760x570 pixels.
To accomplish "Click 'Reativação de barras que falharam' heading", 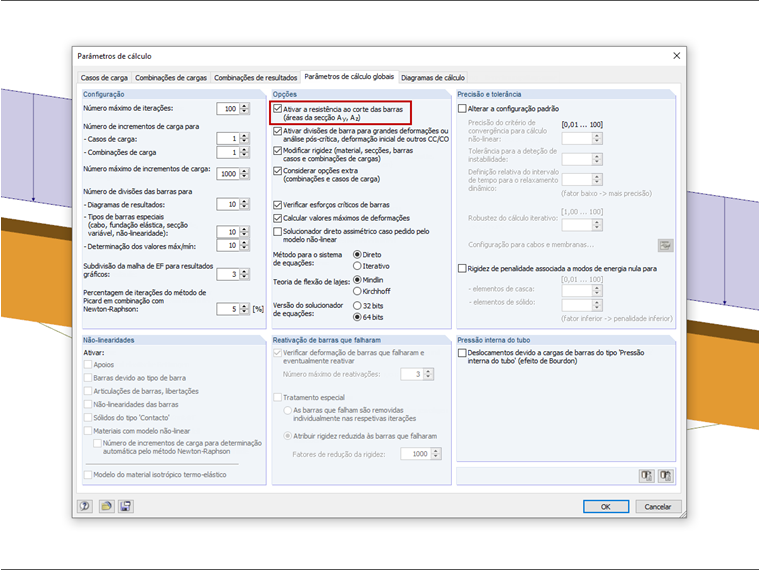I will pyautogui.click(x=327, y=340).
